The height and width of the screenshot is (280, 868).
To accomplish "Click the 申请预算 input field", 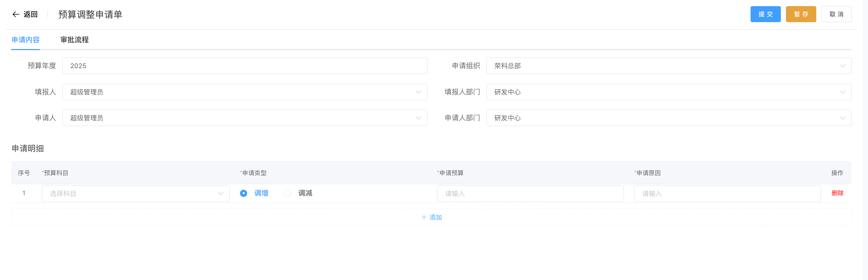I will click(530, 193).
